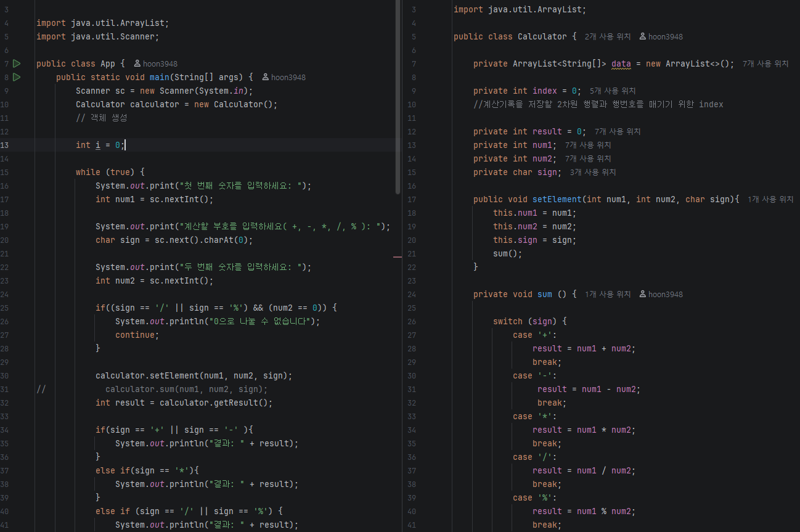The image size is (800, 532).
Task: Click 'Calculator calculator = new Calculator();' line
Action: click(x=177, y=104)
